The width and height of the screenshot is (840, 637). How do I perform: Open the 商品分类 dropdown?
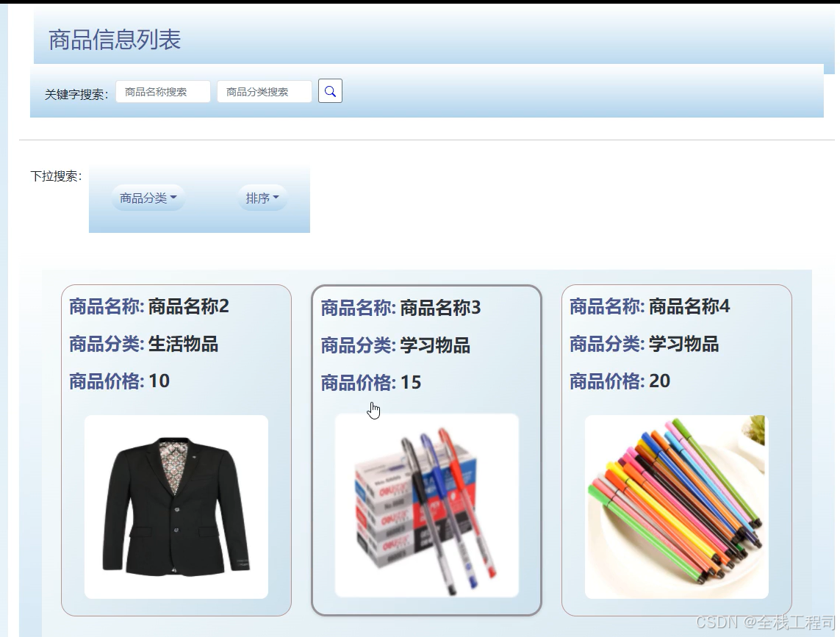[148, 198]
